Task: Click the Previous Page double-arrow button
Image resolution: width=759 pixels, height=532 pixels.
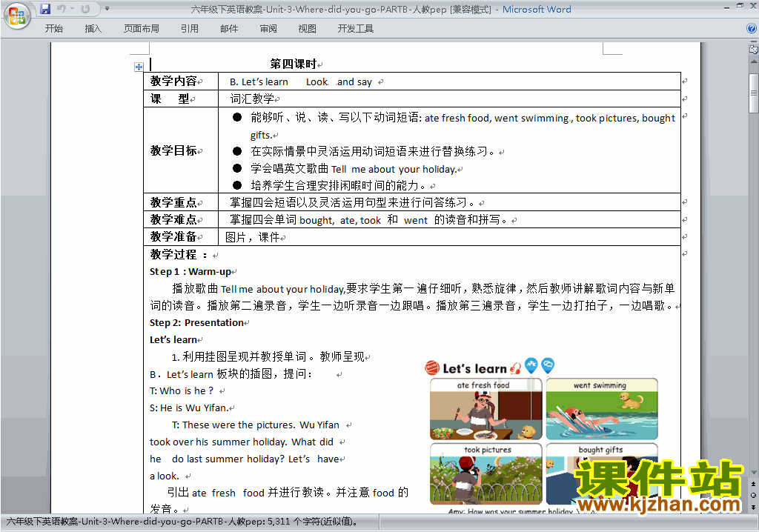Action: click(x=753, y=484)
